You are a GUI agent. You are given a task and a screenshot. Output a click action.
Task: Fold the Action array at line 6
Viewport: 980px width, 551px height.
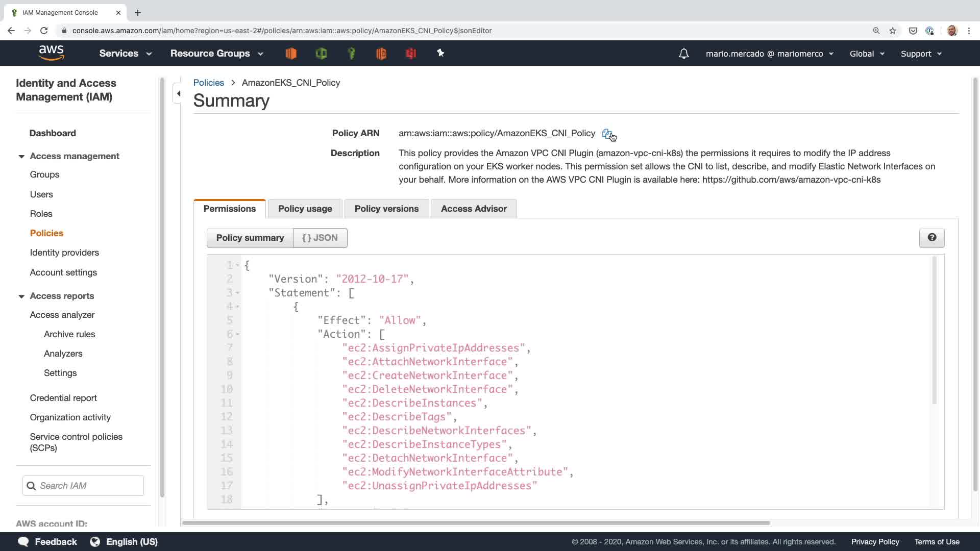click(237, 334)
